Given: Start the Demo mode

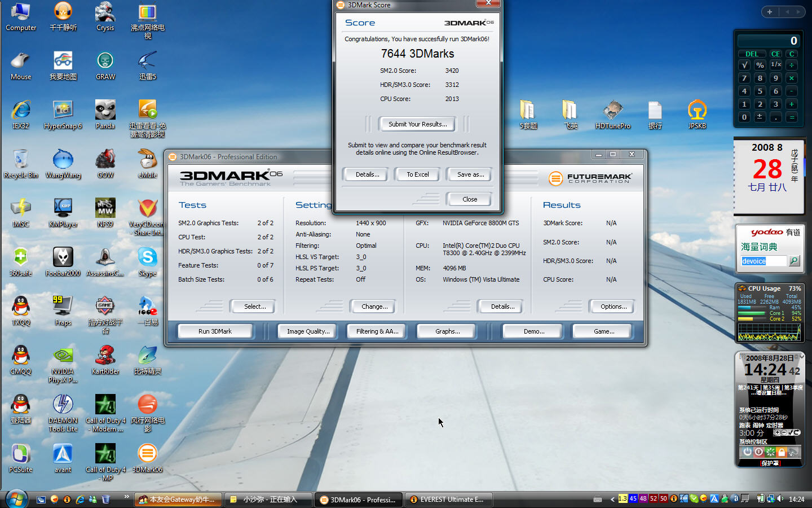Looking at the screenshot, I should tap(534, 331).
